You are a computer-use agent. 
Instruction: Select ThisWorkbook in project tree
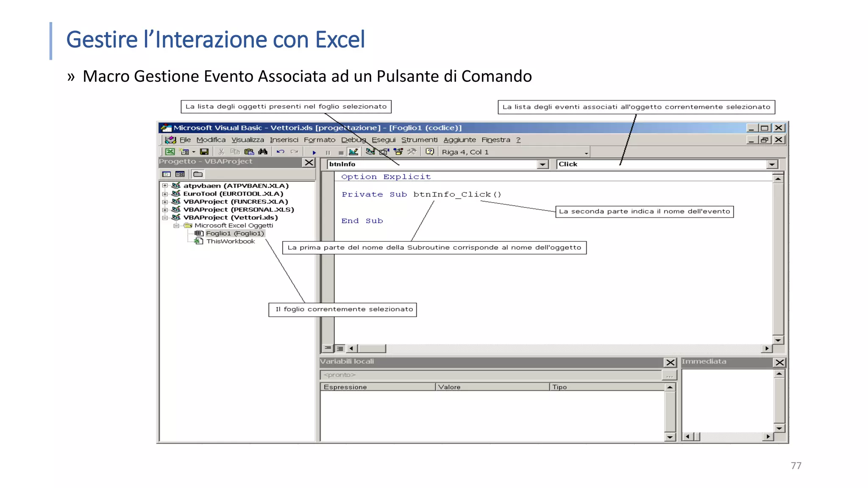coord(231,241)
